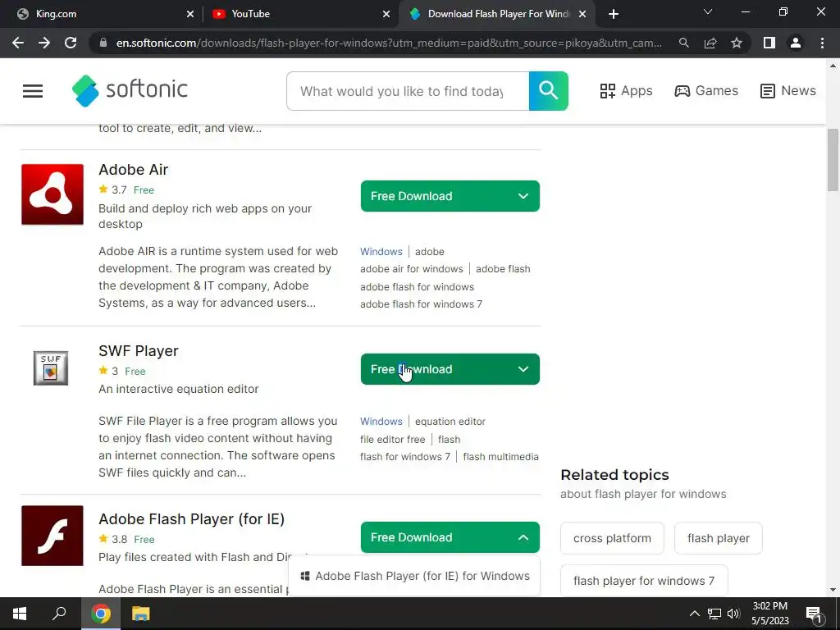This screenshot has width=840, height=630.
Task: Click the Adobe Flash Player app icon
Action: [52, 536]
